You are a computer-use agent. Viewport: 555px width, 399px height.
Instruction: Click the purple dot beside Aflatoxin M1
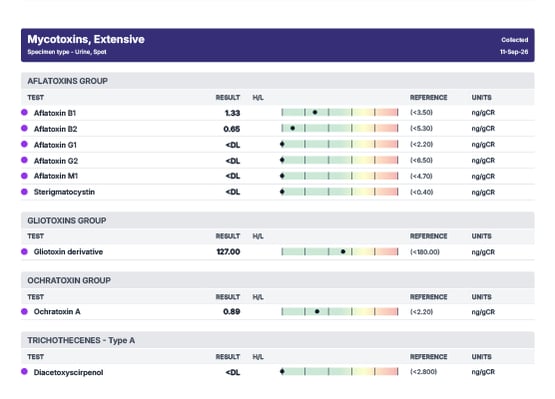point(24,176)
